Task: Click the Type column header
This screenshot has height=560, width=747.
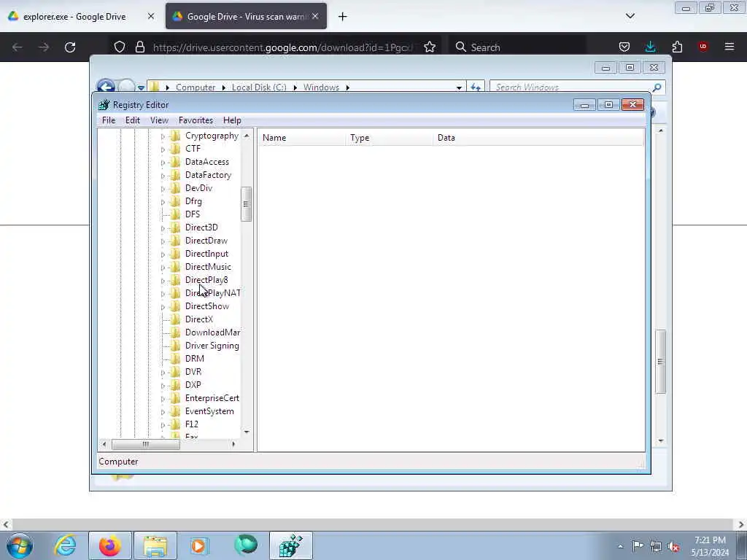Action: tap(390, 138)
